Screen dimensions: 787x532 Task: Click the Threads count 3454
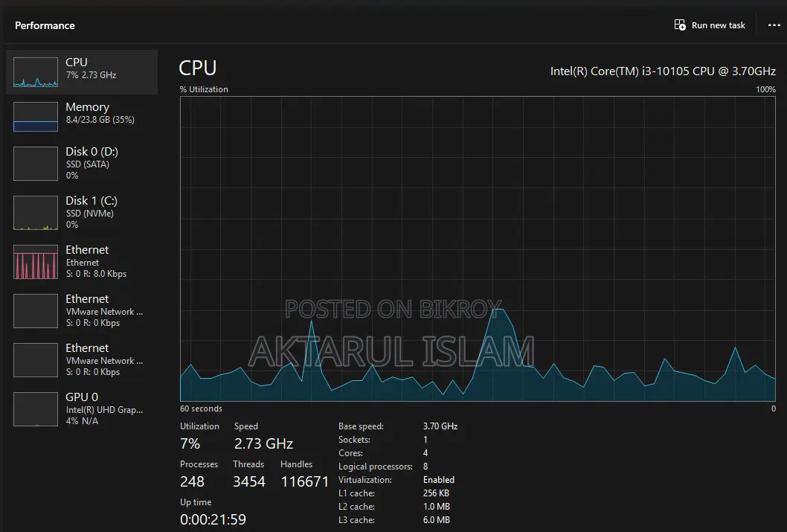tap(249, 482)
